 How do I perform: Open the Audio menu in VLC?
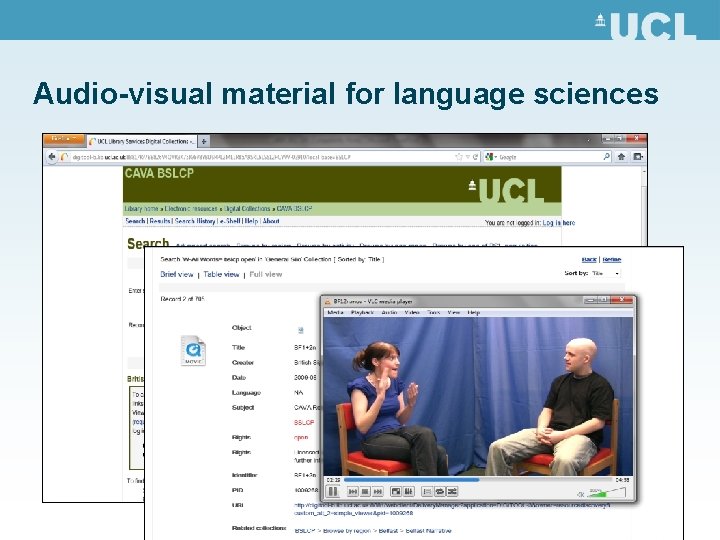pyautogui.click(x=389, y=312)
